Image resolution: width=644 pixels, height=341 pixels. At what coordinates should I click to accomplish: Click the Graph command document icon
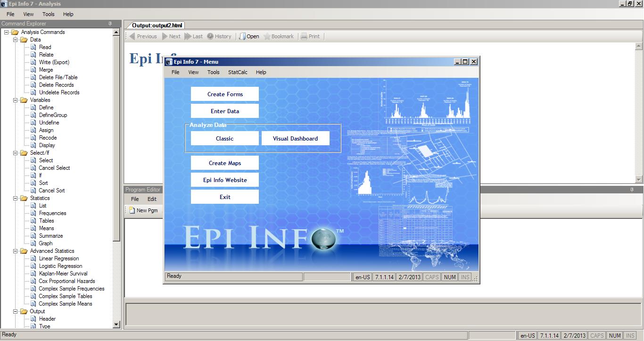click(33, 243)
